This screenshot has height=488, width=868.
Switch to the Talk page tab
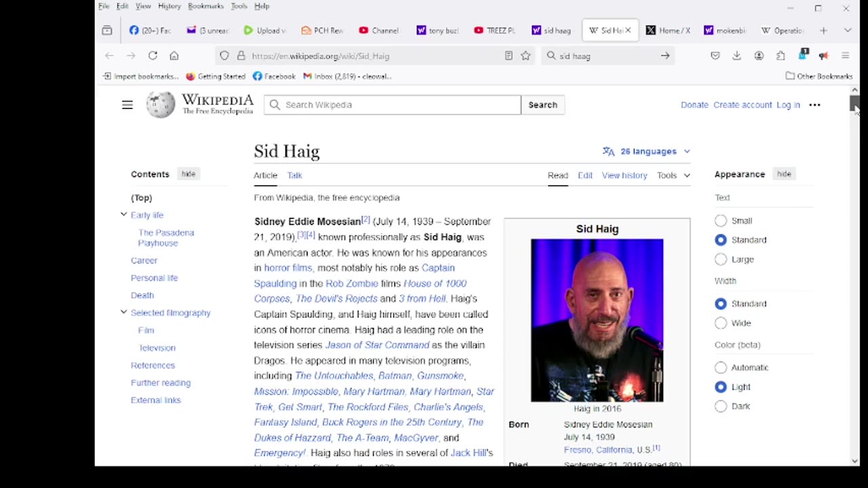click(294, 176)
